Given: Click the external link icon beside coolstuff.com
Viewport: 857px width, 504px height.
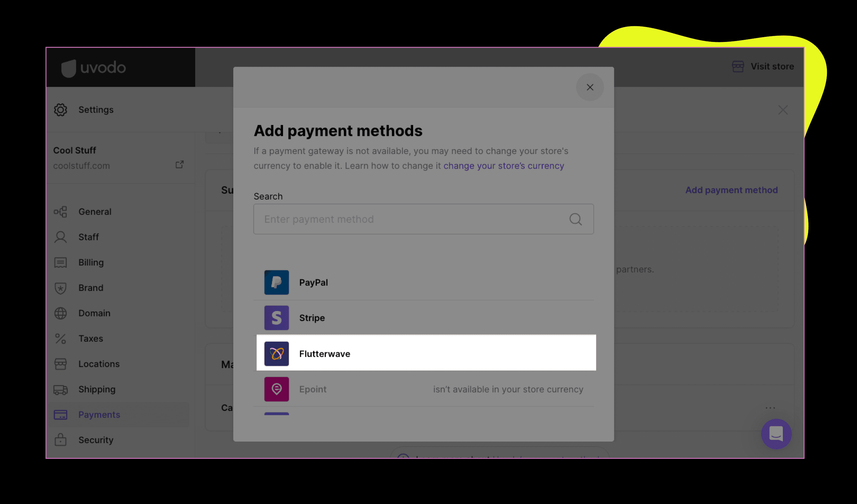Looking at the screenshot, I should (179, 165).
